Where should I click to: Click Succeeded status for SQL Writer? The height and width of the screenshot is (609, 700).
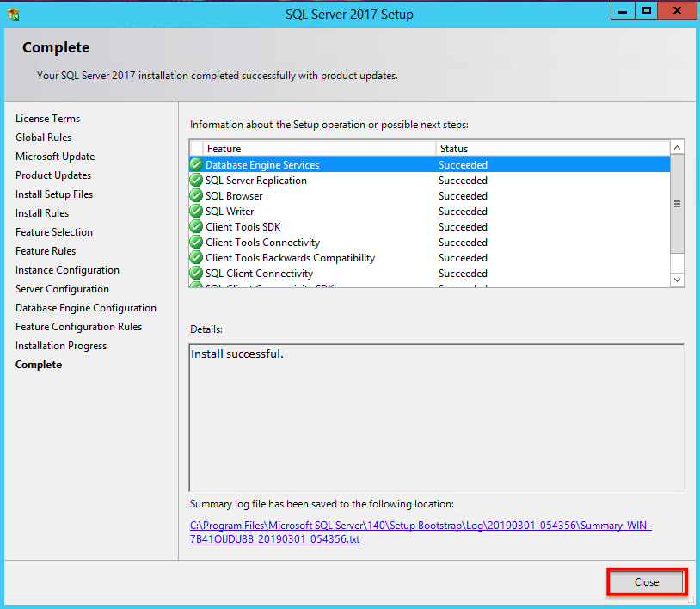463,212
